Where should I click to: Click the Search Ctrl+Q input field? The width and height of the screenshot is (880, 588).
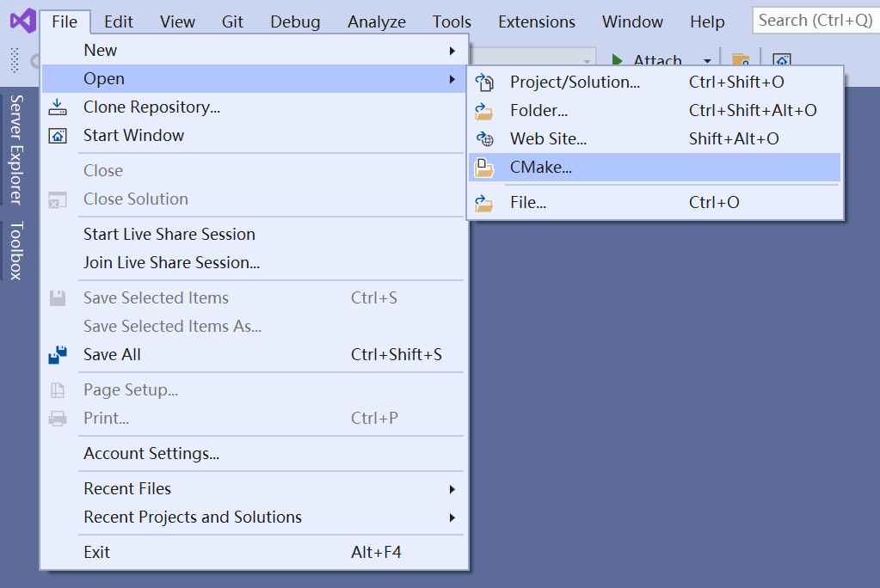tap(815, 19)
